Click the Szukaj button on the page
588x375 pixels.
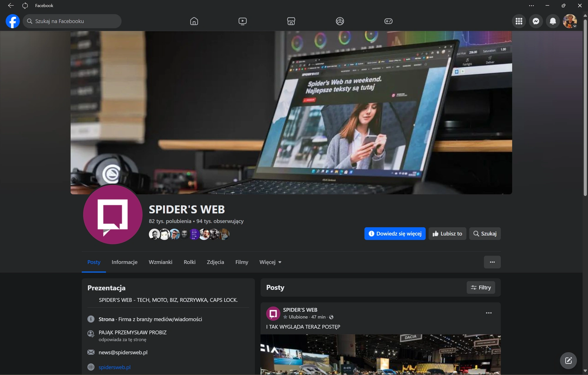485,234
